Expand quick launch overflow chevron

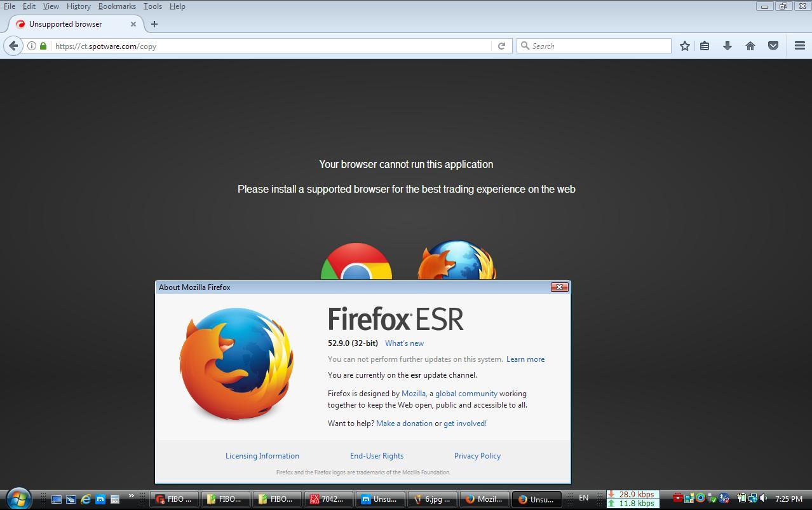[132, 496]
